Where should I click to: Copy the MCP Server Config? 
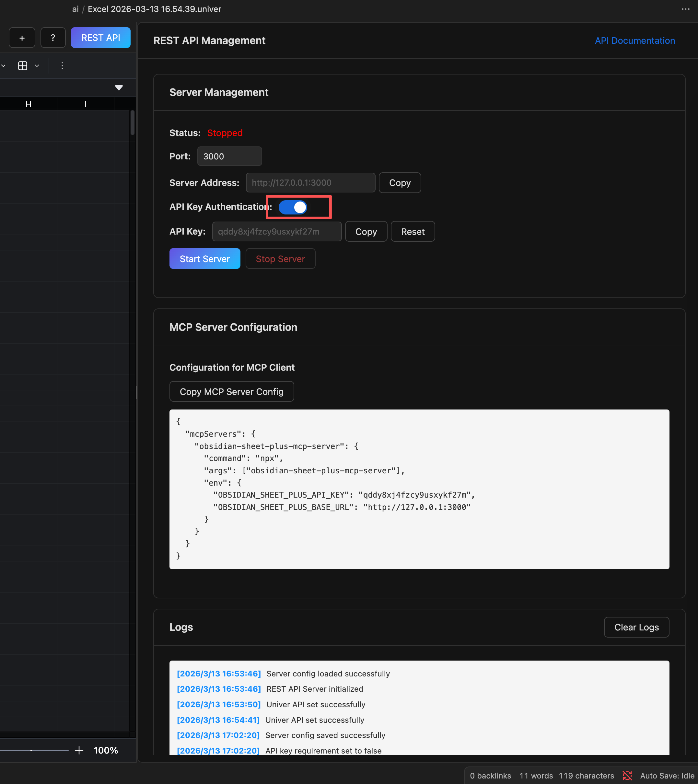point(231,392)
